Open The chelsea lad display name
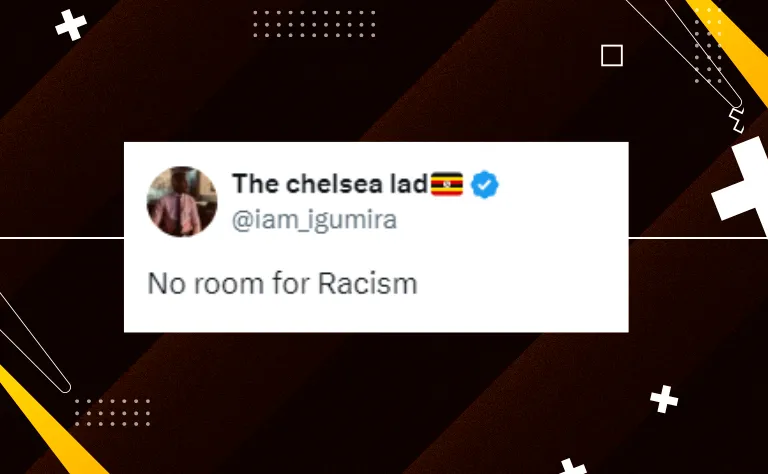This screenshot has height=474, width=768. coord(330,184)
